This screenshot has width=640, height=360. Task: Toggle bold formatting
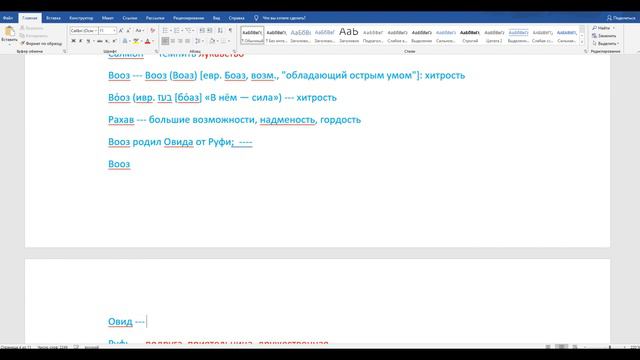click(73, 41)
